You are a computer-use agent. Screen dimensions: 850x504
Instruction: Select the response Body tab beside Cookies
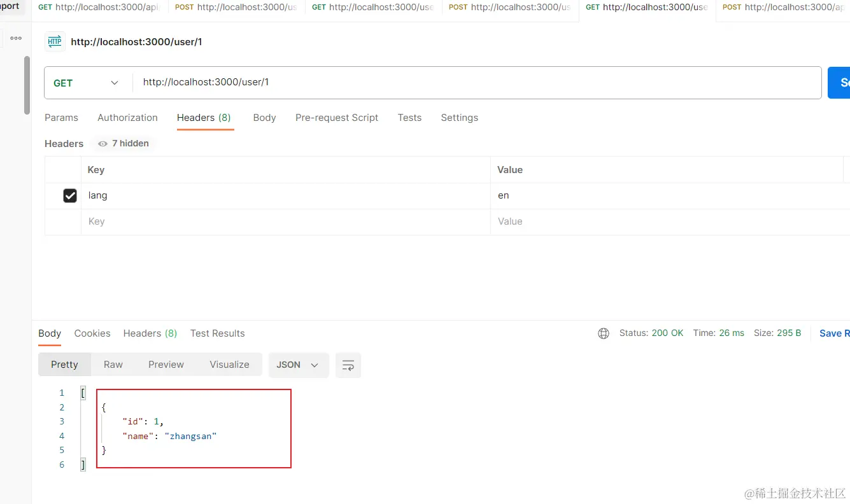(50, 333)
